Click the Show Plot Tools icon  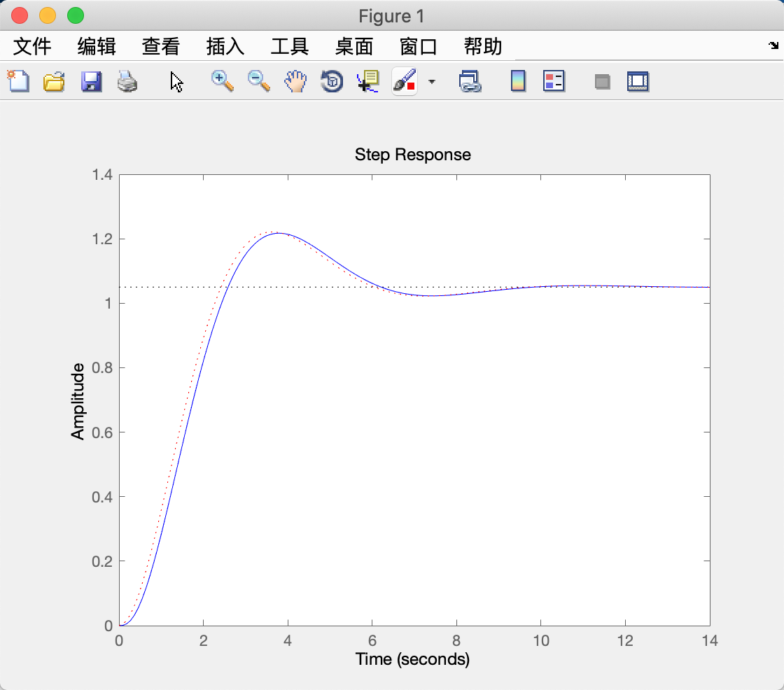coord(638,81)
